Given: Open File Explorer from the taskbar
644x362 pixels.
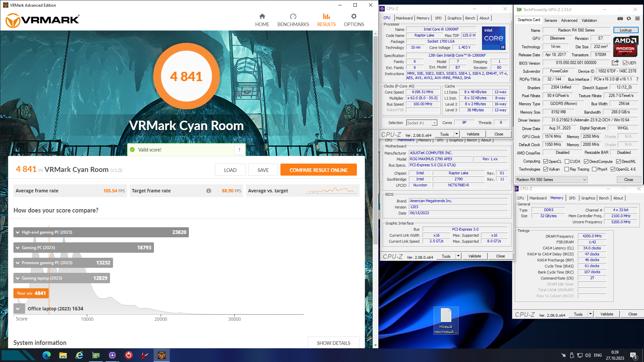Looking at the screenshot, I should [x=63, y=355].
